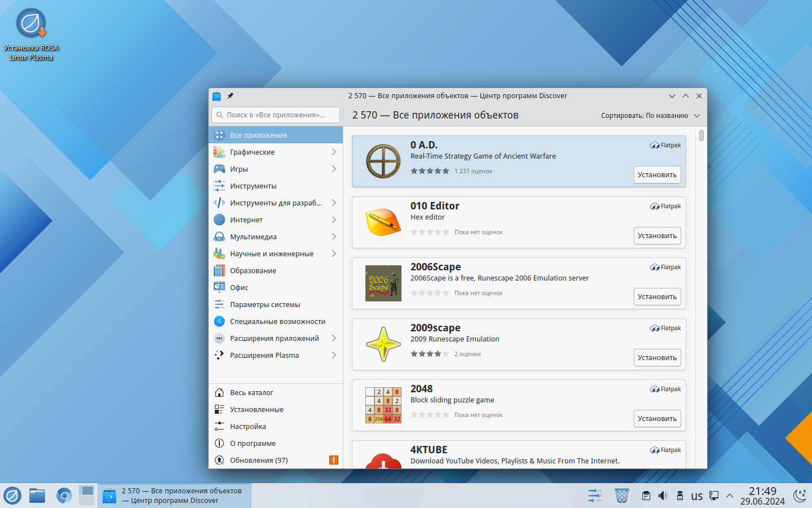
Task: Switch to the Discover task in the taskbar
Action: (x=174, y=496)
